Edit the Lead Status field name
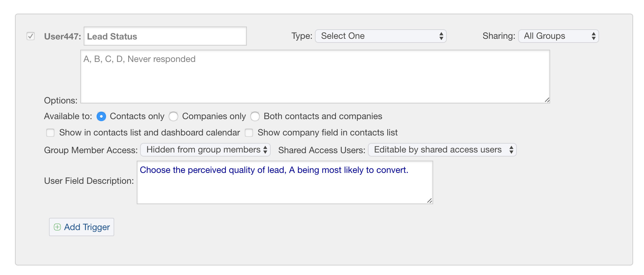644x275 pixels. pos(165,36)
